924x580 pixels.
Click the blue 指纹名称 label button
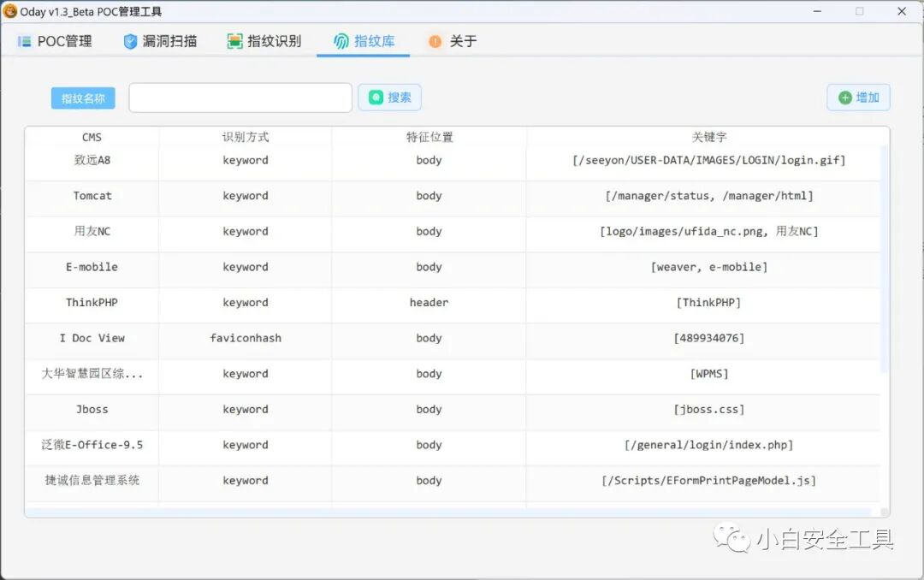pyautogui.click(x=83, y=98)
